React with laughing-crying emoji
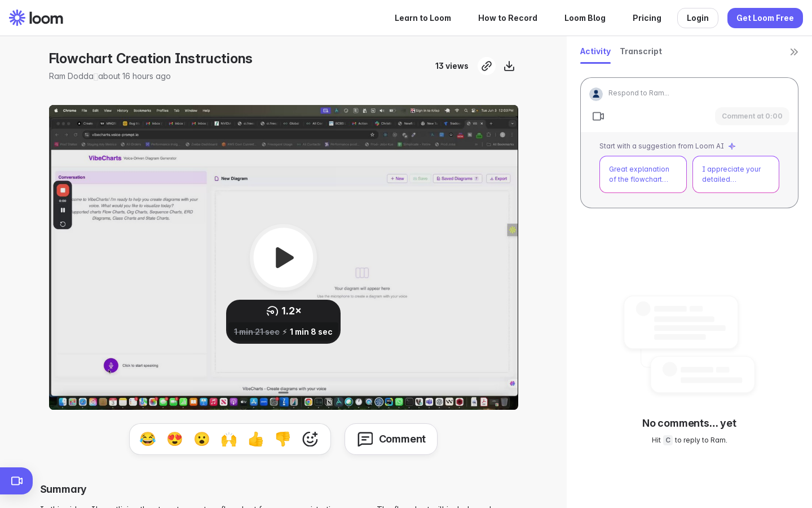Image resolution: width=812 pixels, height=508 pixels. [148, 439]
